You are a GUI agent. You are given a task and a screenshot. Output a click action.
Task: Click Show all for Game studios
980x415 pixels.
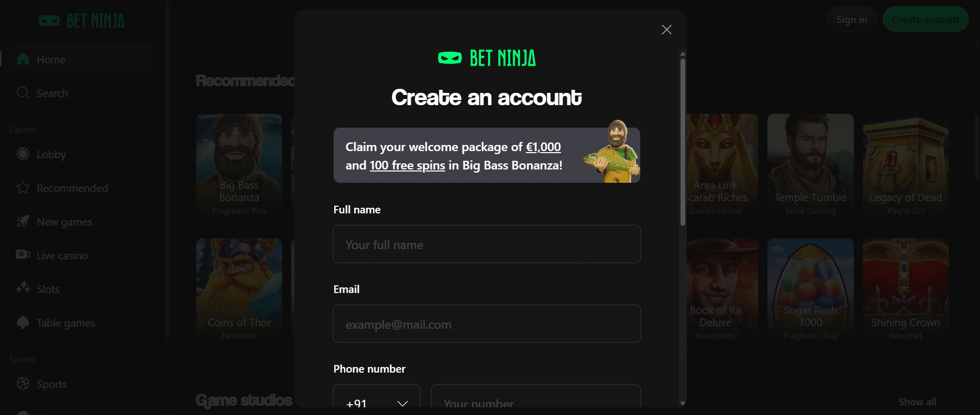point(917,402)
